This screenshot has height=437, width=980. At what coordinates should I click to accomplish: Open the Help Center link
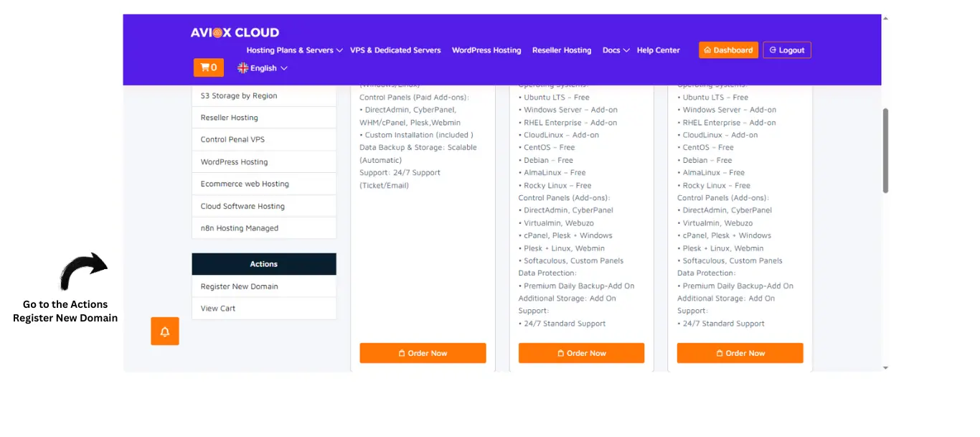(658, 50)
